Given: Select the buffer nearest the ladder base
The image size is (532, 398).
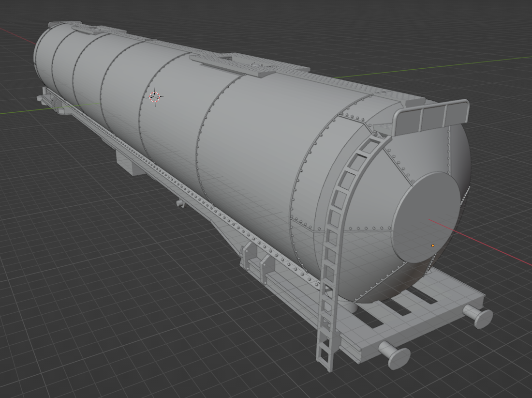Looking at the screenshot, I should pyautogui.click(x=395, y=355).
